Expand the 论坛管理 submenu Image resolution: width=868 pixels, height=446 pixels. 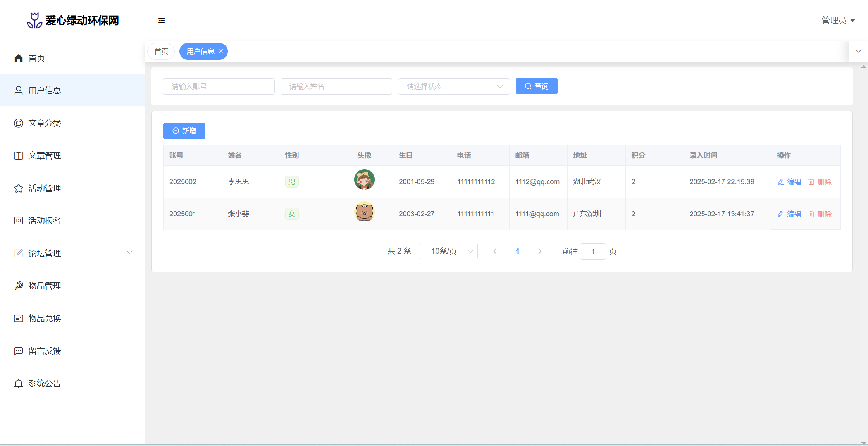[130, 253]
